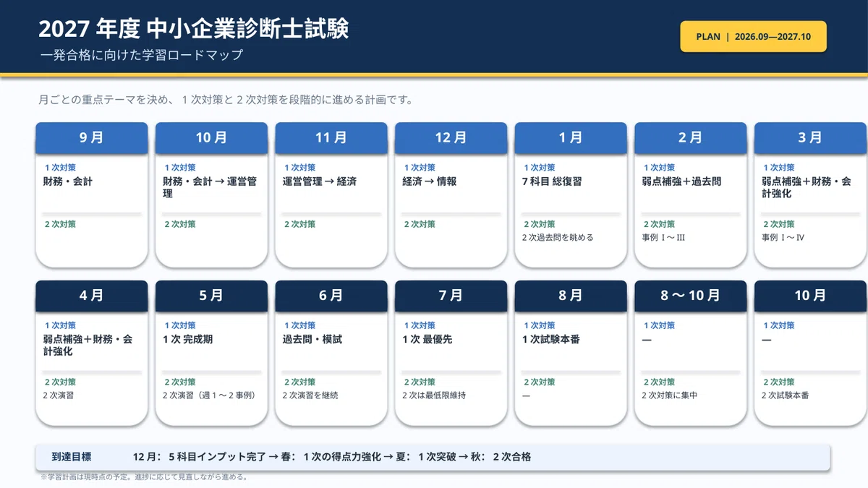The image size is (868, 488).
Task: Click the 2次演習（週1〜2事例） text
Action: point(210,395)
